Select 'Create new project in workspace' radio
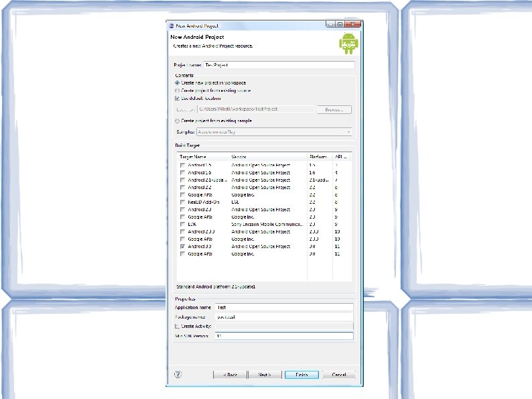Screen dimensions: 532x399 click(x=177, y=83)
